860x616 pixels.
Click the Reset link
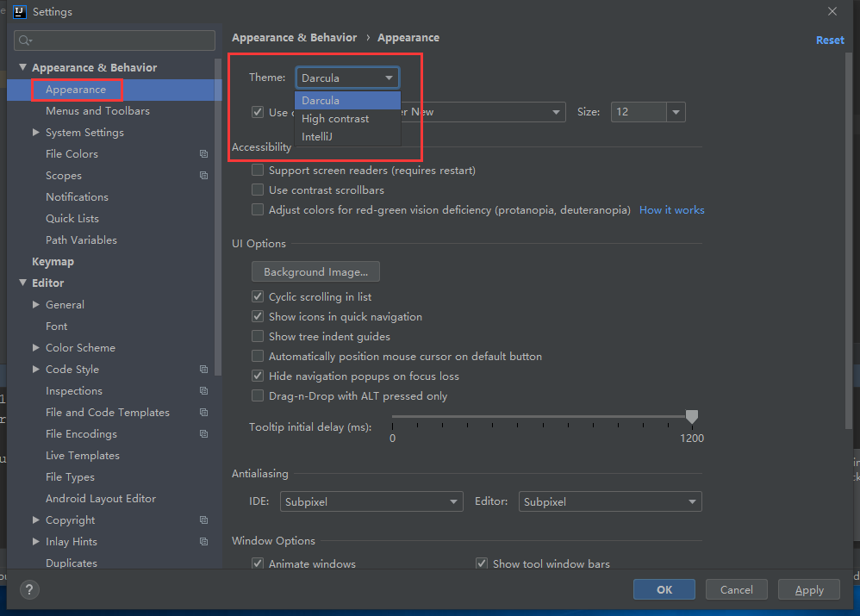tap(830, 40)
